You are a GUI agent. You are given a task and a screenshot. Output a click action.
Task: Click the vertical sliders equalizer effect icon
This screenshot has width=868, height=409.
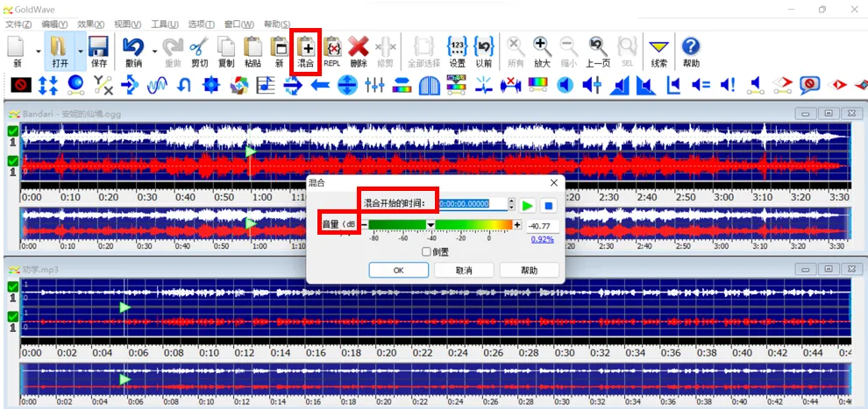pos(374,85)
